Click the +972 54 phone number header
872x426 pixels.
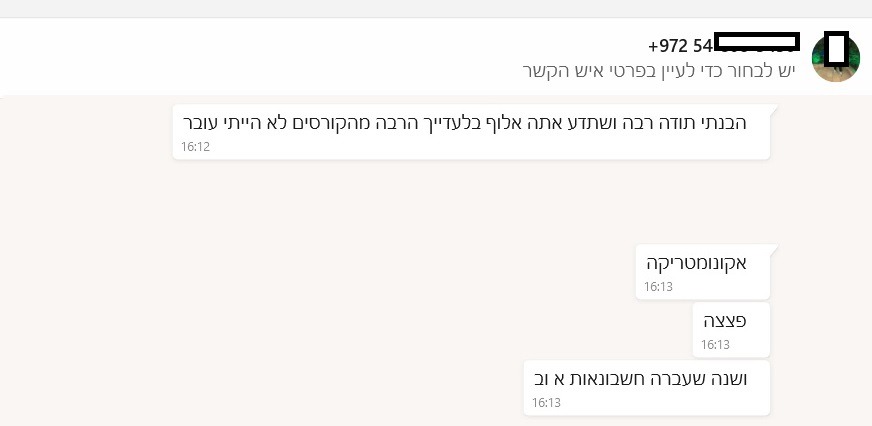tap(722, 45)
